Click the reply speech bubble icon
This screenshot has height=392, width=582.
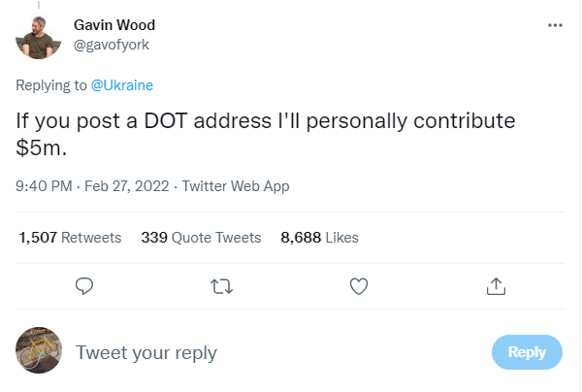[85, 285]
